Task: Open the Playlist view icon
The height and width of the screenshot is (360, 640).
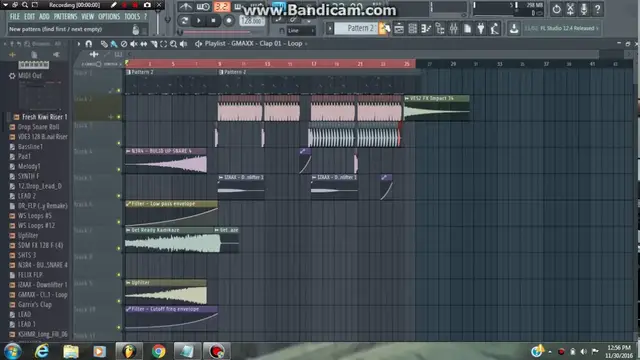Action: [x=399, y=28]
